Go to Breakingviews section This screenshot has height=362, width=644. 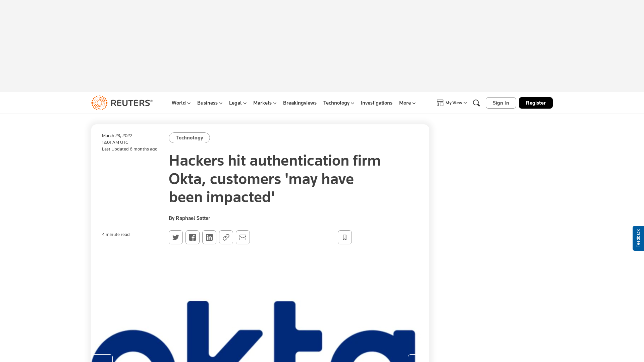point(300,103)
